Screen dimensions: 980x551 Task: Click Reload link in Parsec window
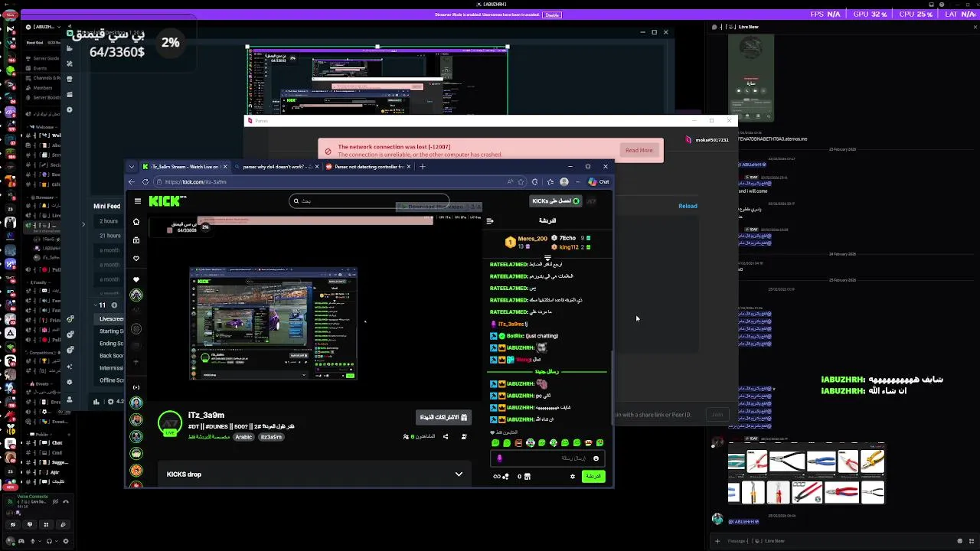688,206
